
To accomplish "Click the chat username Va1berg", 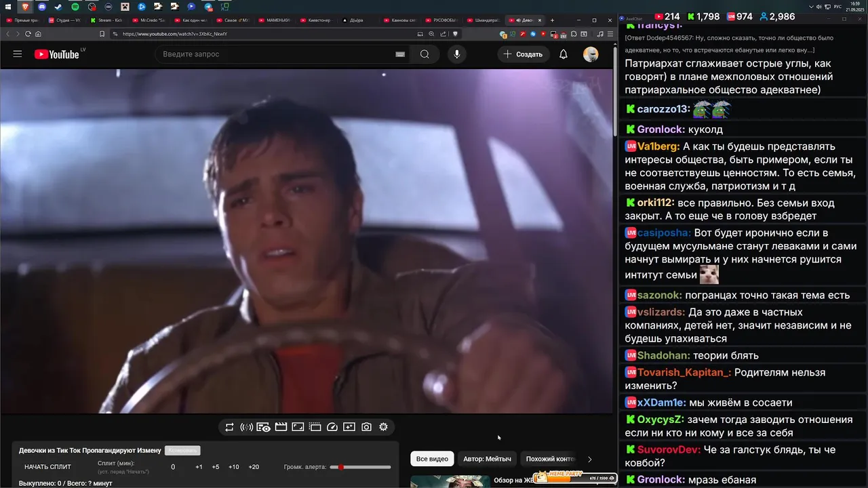I will (658, 146).
